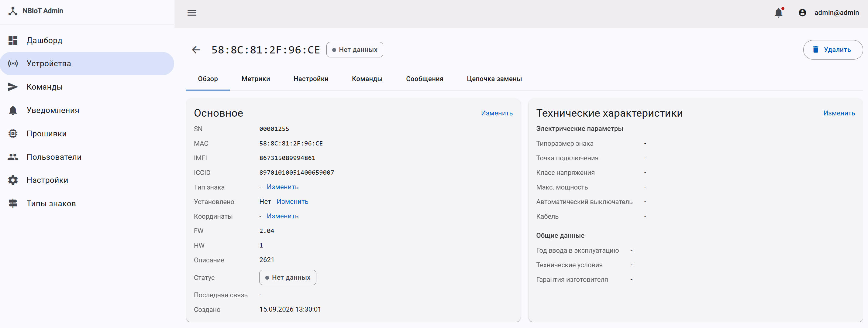Screen dimensions: 868x328
Task: Click the Нет данных badge in Статус row
Action: [288, 278]
